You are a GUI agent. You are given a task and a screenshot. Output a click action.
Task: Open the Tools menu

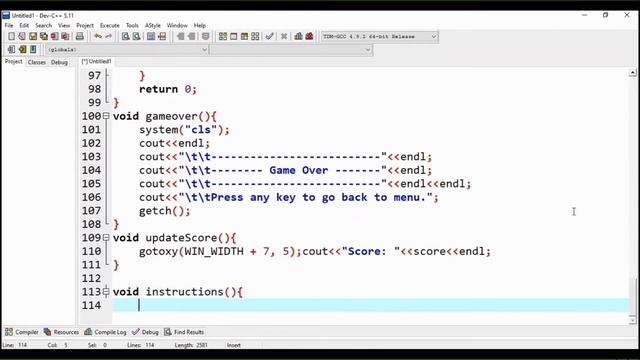coord(132,25)
